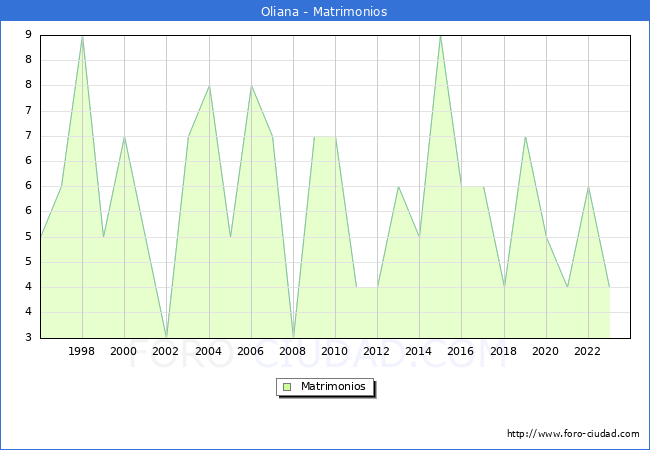Click the Matrimonios legend label
Image resolution: width=650 pixels, height=450 pixels.
[x=333, y=386]
